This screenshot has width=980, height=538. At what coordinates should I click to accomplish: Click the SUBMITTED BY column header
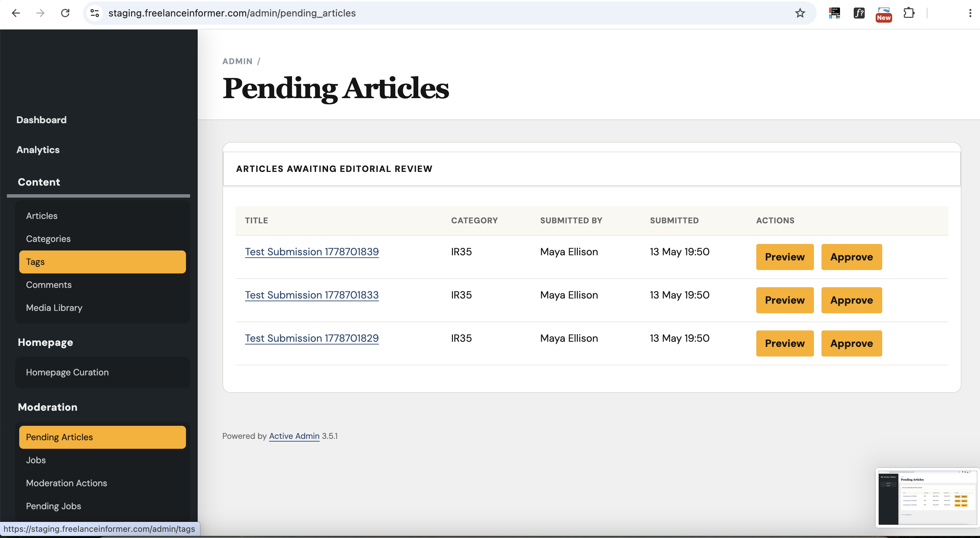point(571,221)
